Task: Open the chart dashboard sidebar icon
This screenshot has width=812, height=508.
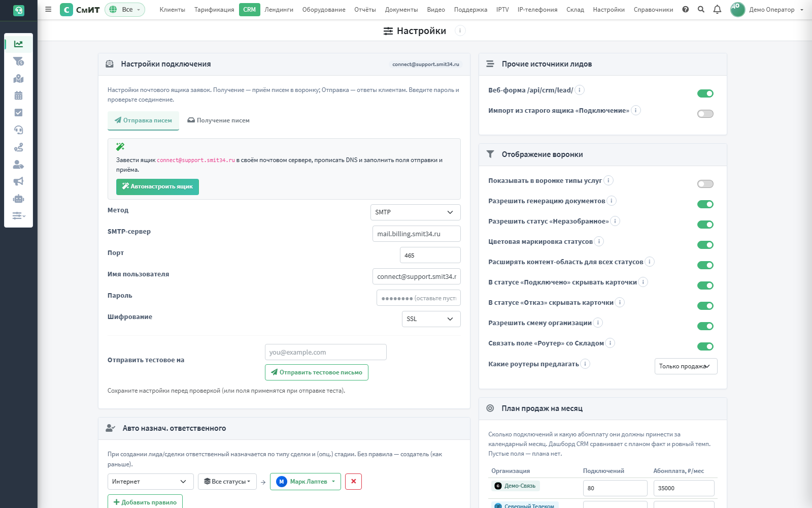Action: click(x=18, y=44)
